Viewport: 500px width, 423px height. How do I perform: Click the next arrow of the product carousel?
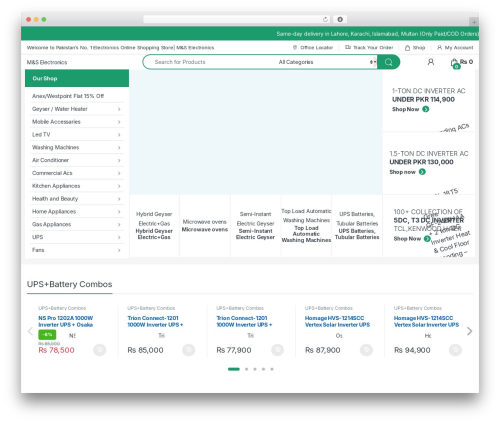pos(469,331)
